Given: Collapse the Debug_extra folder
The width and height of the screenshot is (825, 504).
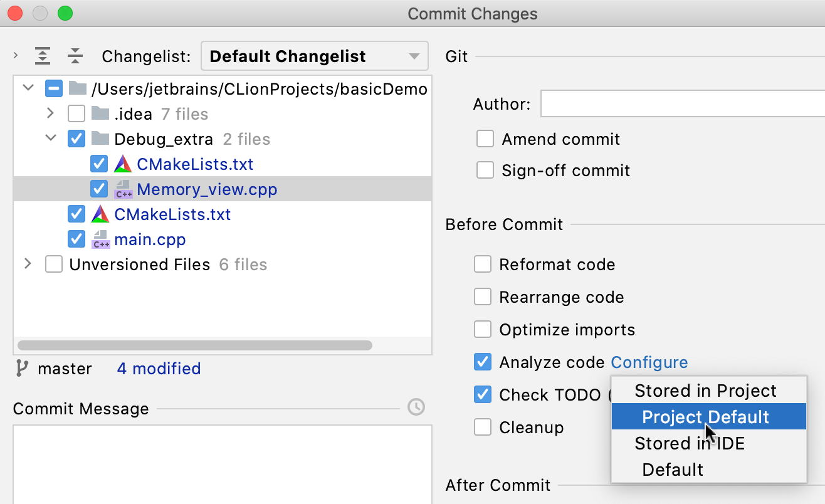Looking at the screenshot, I should click(51, 138).
